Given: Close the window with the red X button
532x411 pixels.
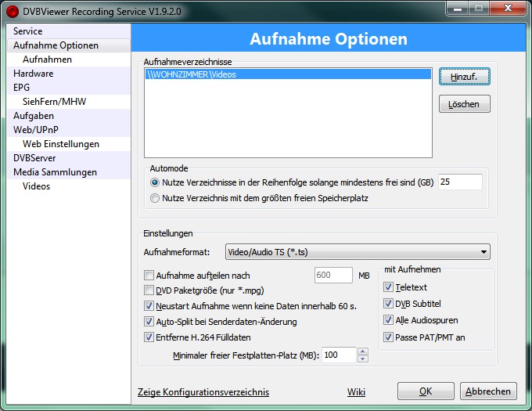Looking at the screenshot, I should tap(509, 9).
